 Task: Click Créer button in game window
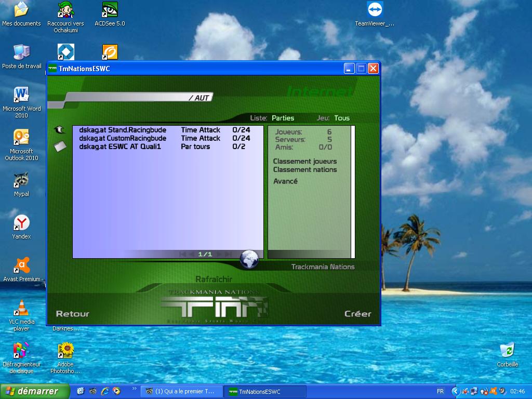357,314
